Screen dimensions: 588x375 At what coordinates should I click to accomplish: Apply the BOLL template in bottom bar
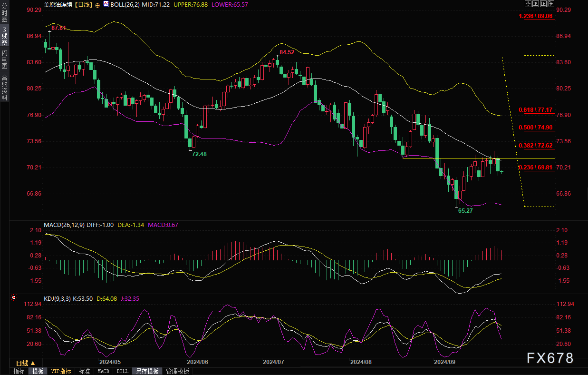(x=122, y=371)
